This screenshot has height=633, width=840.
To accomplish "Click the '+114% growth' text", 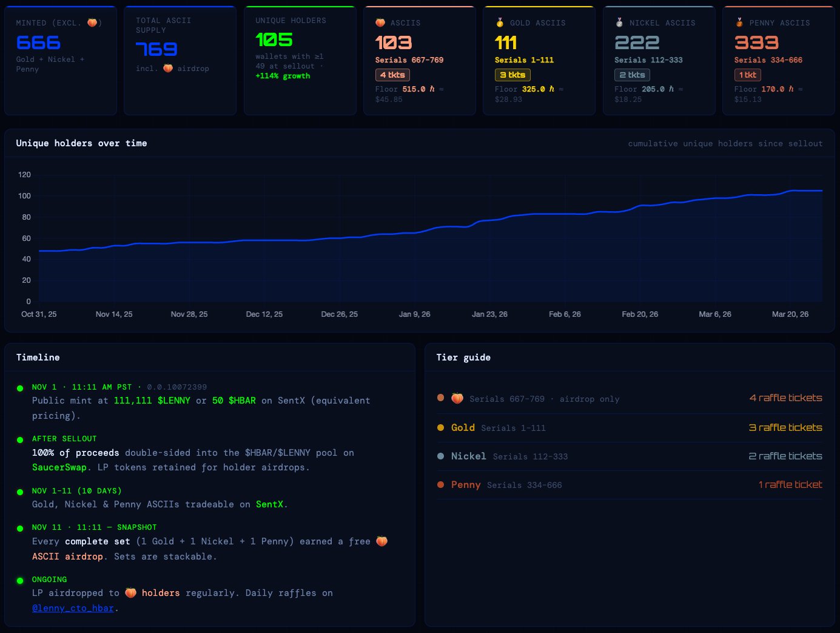I will tap(283, 76).
